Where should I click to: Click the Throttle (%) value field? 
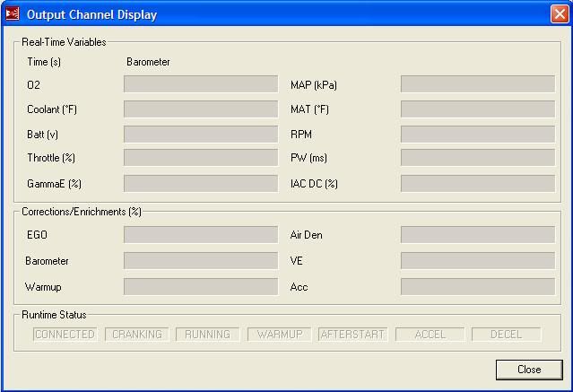(x=201, y=157)
